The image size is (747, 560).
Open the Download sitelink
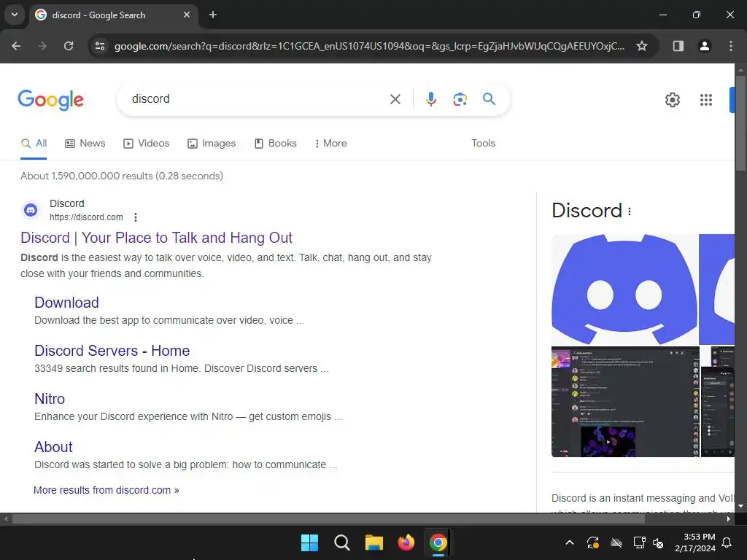click(66, 303)
